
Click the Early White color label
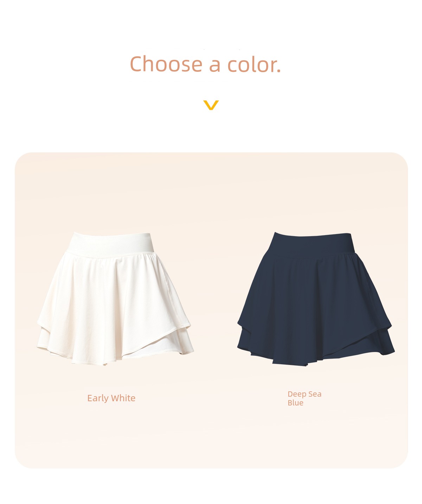pos(111,398)
